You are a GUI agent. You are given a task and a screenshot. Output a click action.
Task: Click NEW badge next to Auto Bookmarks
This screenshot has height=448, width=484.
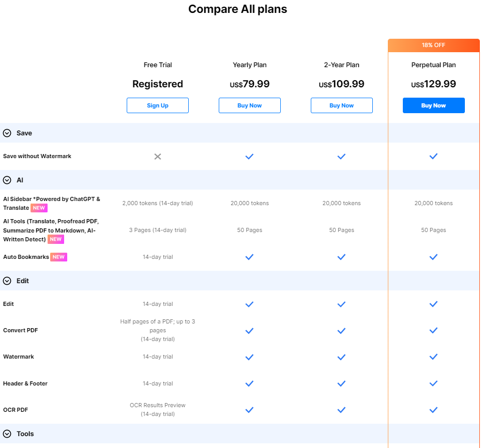coord(59,257)
